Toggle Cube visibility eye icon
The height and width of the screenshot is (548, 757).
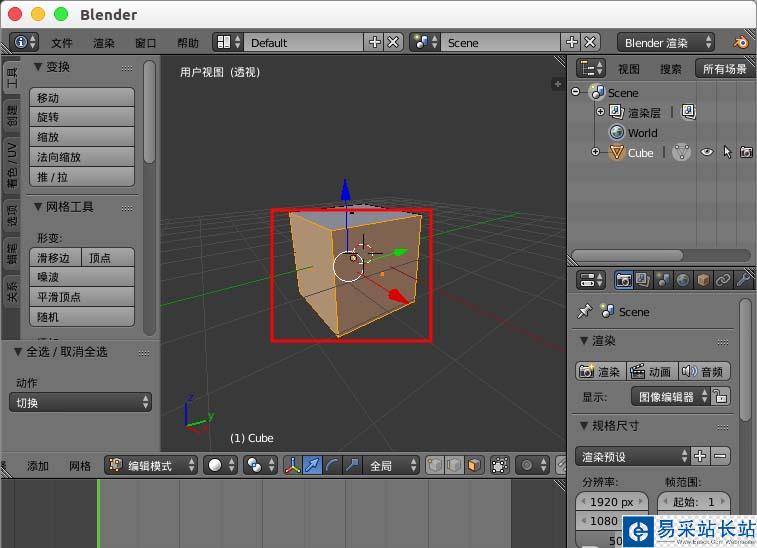[707, 153]
